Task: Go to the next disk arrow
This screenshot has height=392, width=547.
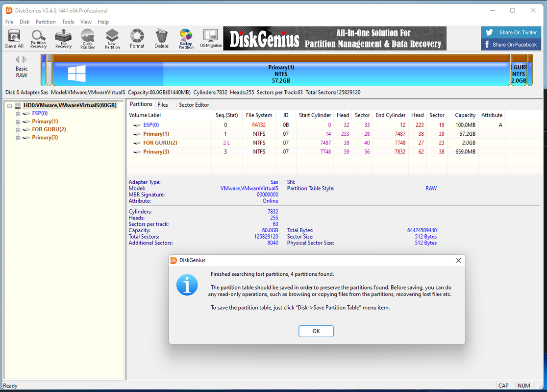Action: (x=25, y=60)
